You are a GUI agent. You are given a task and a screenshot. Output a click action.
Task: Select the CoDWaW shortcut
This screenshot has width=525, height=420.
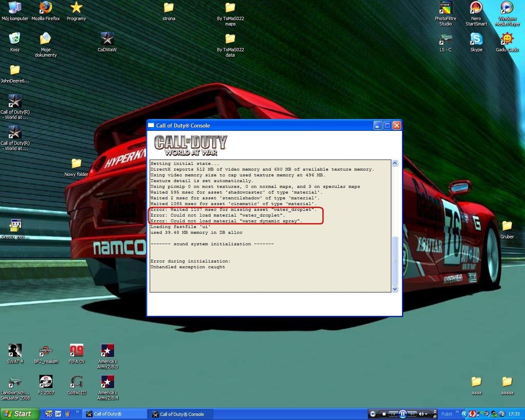pyautogui.click(x=107, y=42)
